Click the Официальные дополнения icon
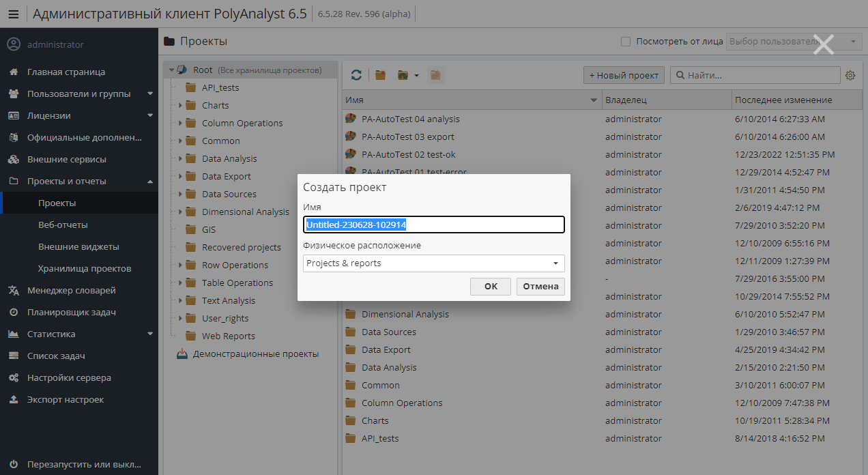Screen dimensions: 868x475 [x=13, y=137]
